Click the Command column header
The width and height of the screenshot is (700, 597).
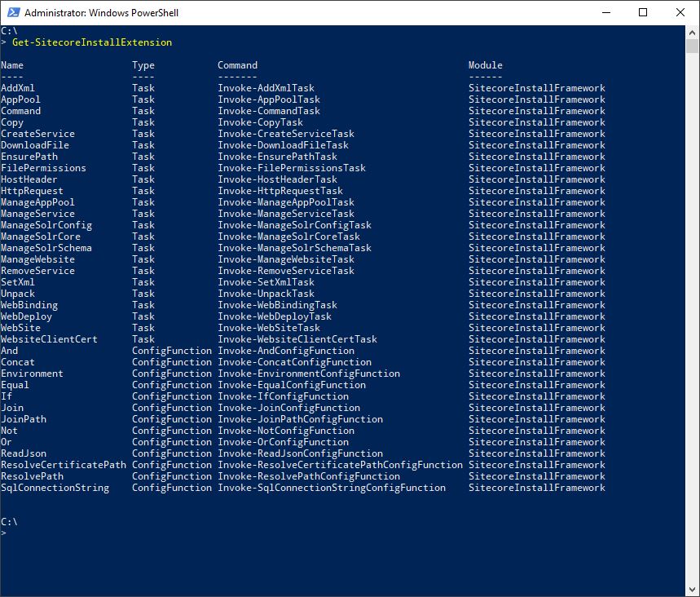click(237, 65)
